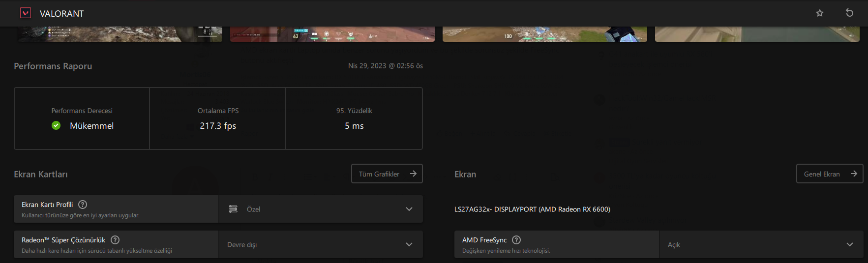The width and height of the screenshot is (868, 263).
Task: Open the fourth gameplay screenshot thumbnail
Action: (x=757, y=34)
